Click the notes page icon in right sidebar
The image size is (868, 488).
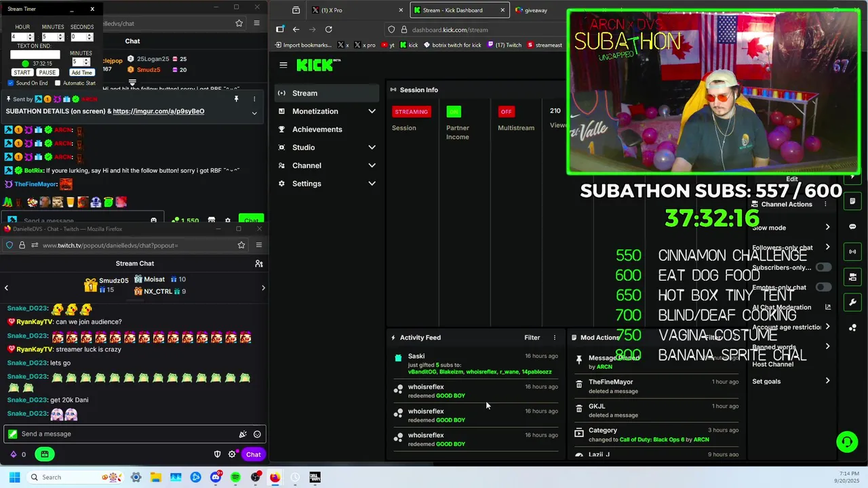point(853,201)
